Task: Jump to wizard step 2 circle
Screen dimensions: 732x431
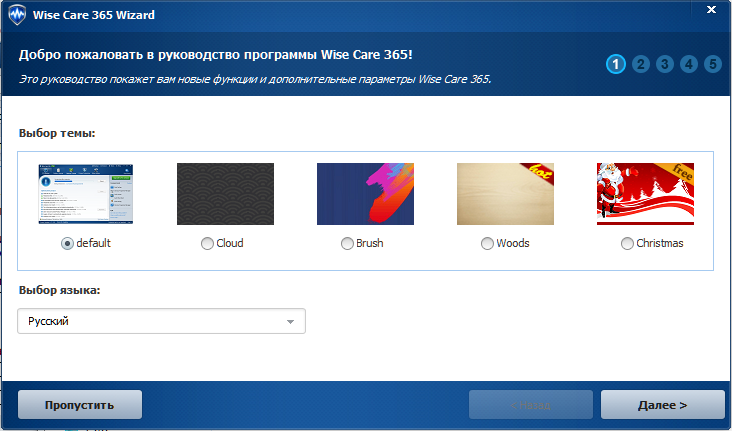Action: coord(640,64)
